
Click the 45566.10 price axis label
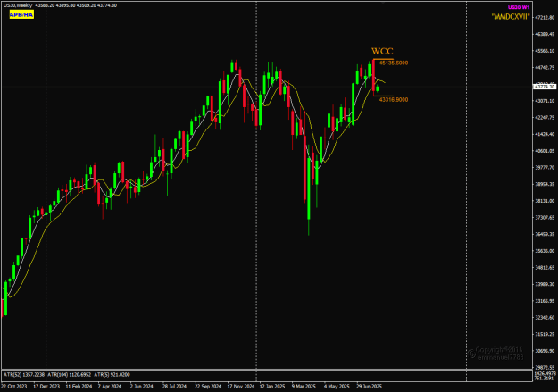point(545,51)
